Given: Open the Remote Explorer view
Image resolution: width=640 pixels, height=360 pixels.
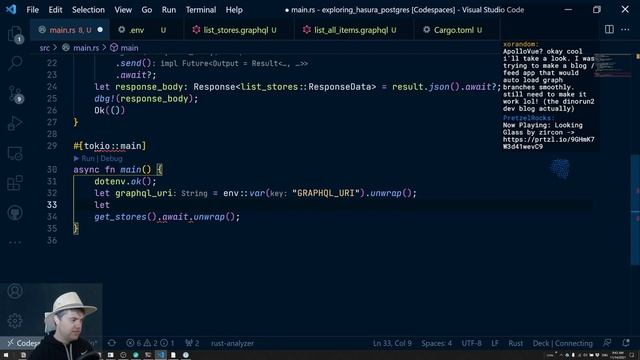Looking at the screenshot, I should point(15,153).
